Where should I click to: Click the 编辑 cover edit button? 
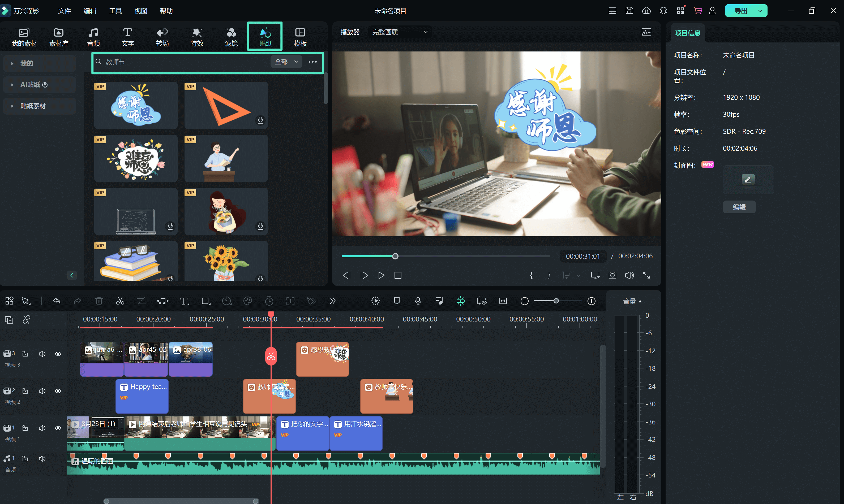click(x=739, y=207)
